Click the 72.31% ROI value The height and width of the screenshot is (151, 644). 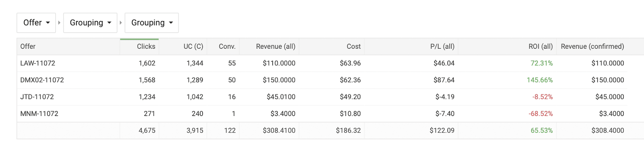542,63
